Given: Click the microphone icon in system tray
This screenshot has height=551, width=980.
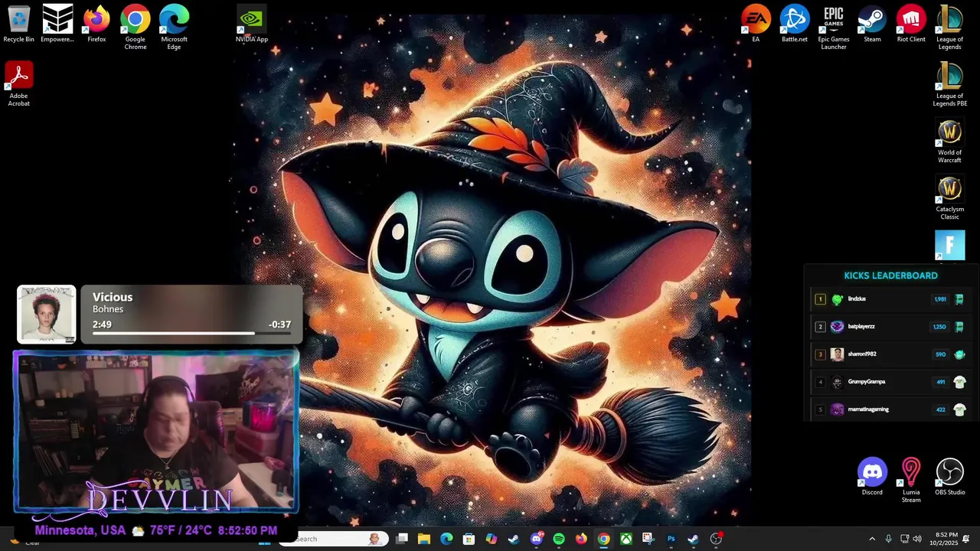Looking at the screenshot, I should click(888, 539).
